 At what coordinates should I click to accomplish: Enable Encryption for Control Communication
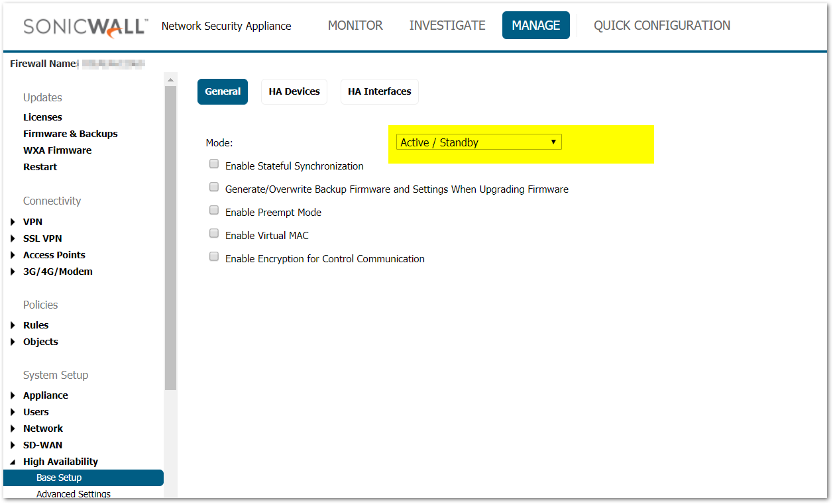(x=214, y=257)
